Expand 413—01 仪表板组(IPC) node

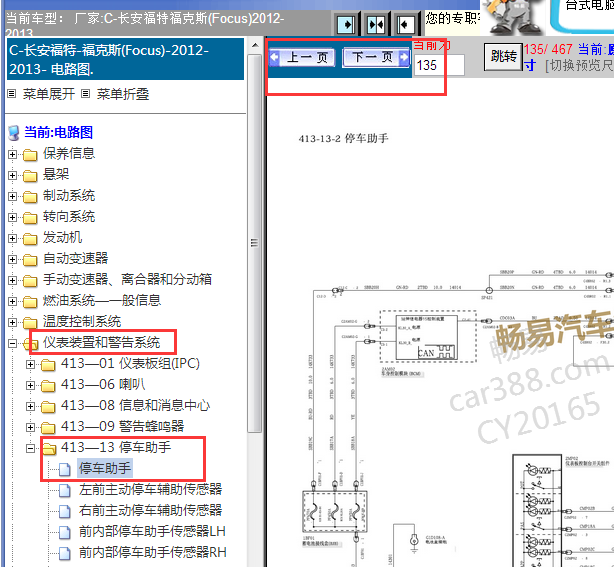[30, 365]
